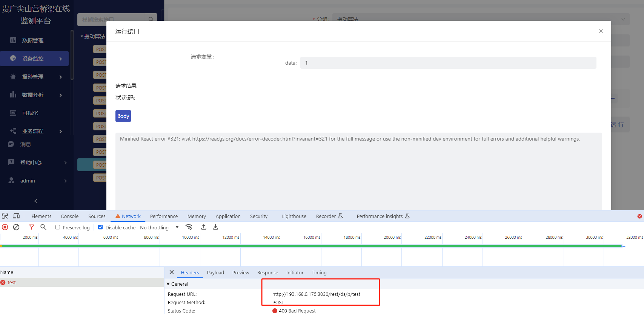Click the 消息 message icon
The image size is (644, 314).
click(11, 144)
